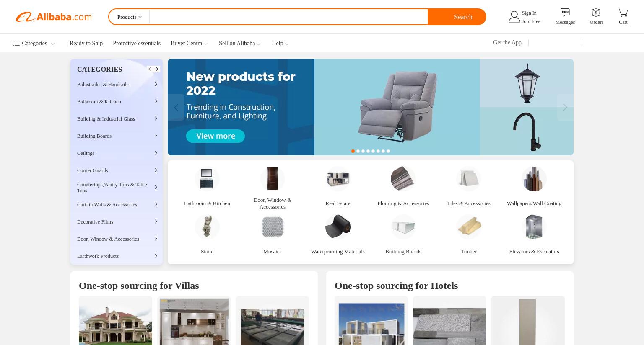Select the Elevators & Escalators icon
This screenshot has width=644, height=345.
coord(534,227)
